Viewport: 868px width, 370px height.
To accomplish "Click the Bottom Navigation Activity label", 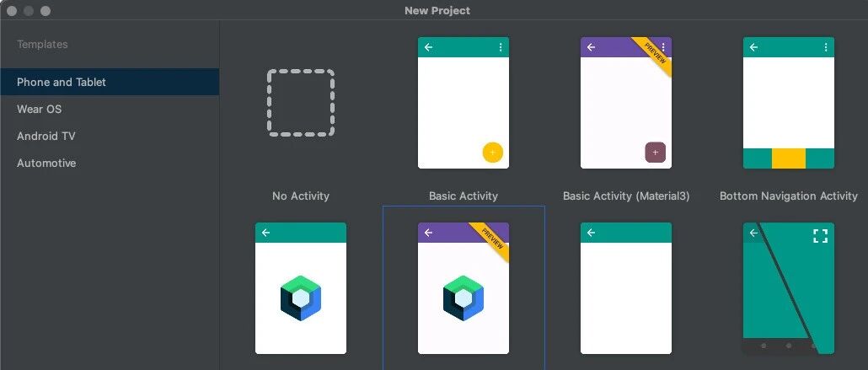I will (788, 196).
